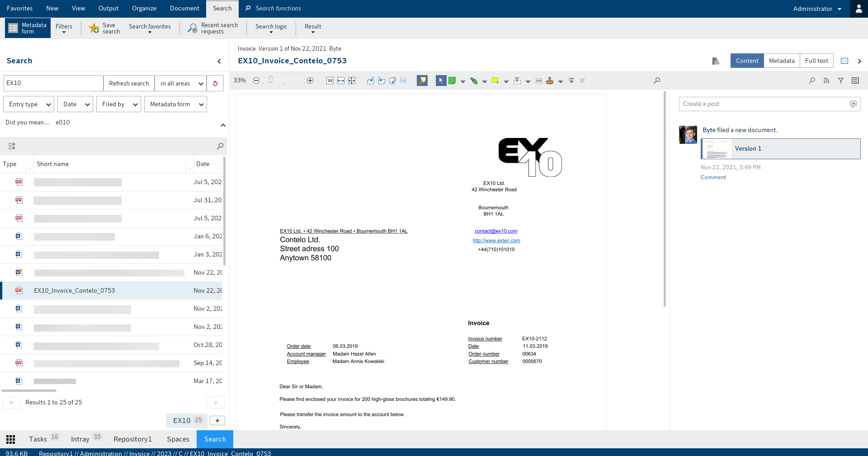
Task: Click the zoom in plus icon
Action: (310, 81)
